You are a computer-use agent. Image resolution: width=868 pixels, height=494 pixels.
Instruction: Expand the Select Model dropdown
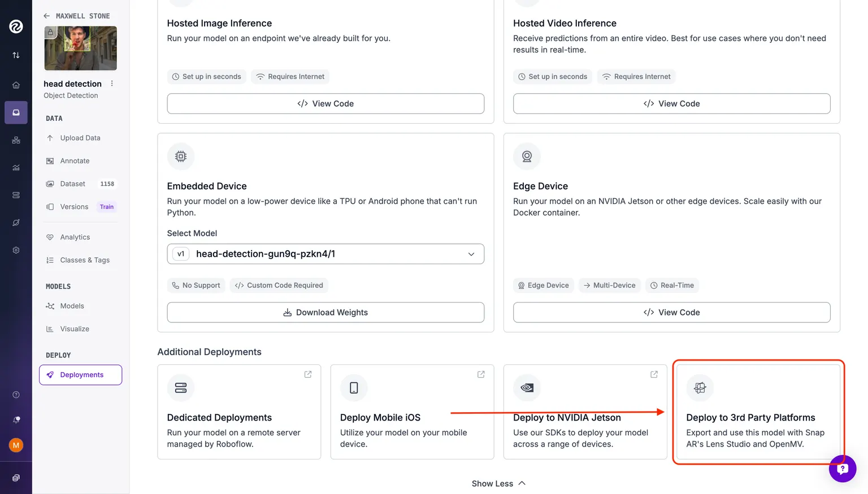pyautogui.click(x=325, y=254)
